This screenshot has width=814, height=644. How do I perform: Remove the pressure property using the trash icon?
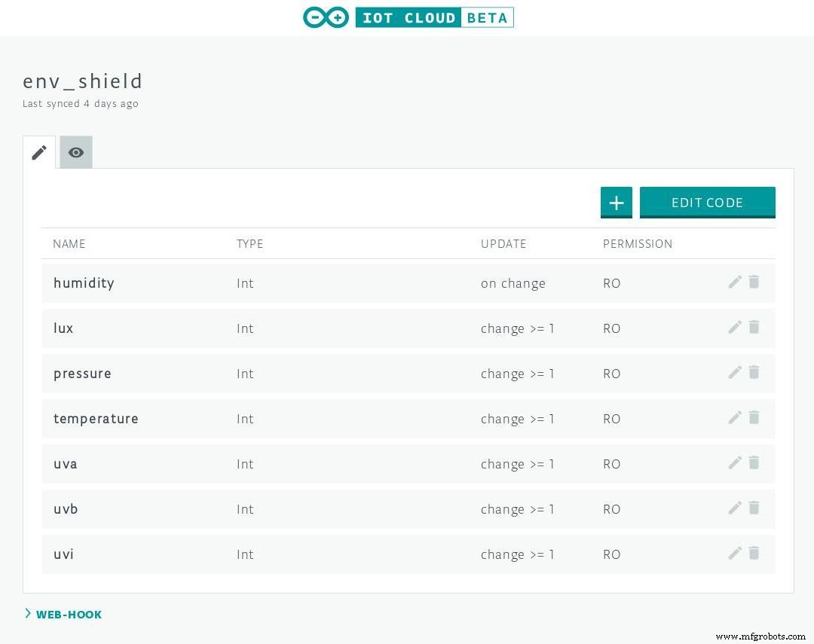pyautogui.click(x=754, y=373)
